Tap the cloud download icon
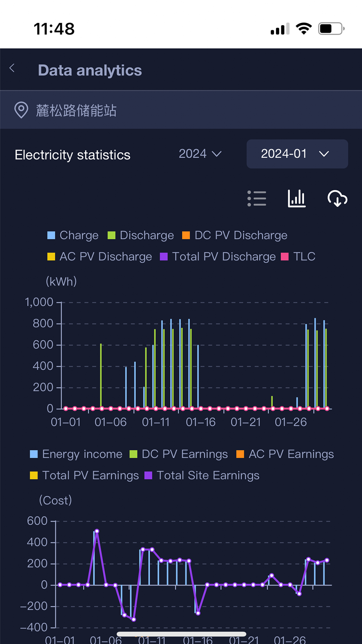The image size is (362, 644). coord(337,199)
